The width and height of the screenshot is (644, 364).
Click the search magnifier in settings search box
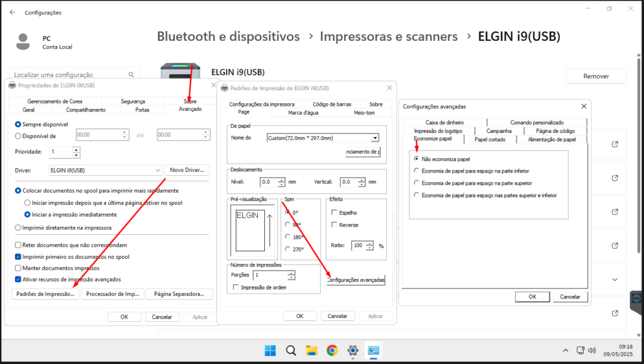tap(131, 74)
